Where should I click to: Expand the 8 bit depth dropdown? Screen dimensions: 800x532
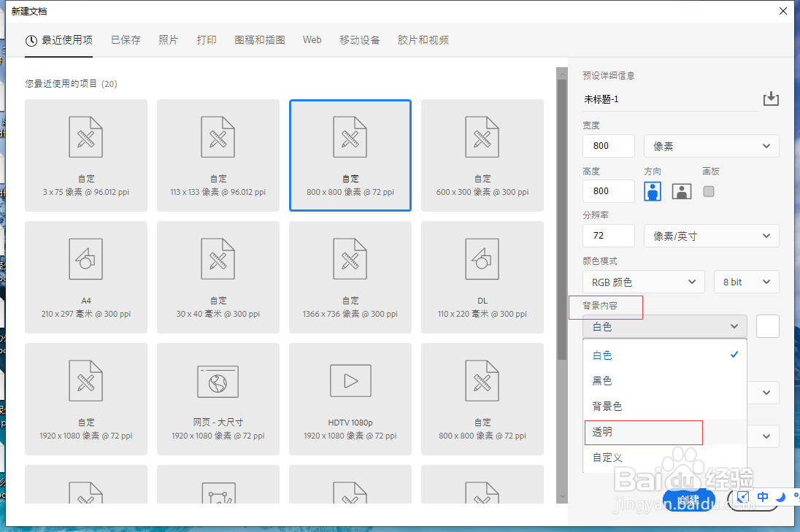[746, 282]
